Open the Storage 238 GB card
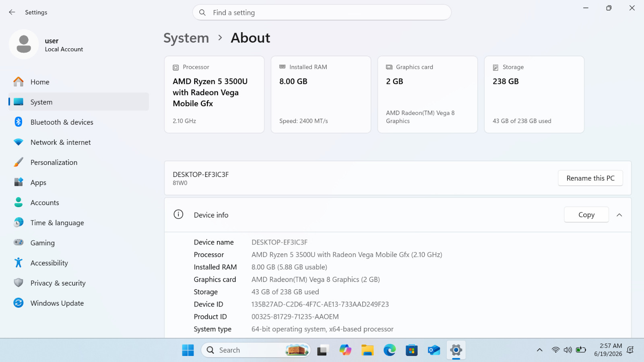Screen dimensions: 644x362 534,95
